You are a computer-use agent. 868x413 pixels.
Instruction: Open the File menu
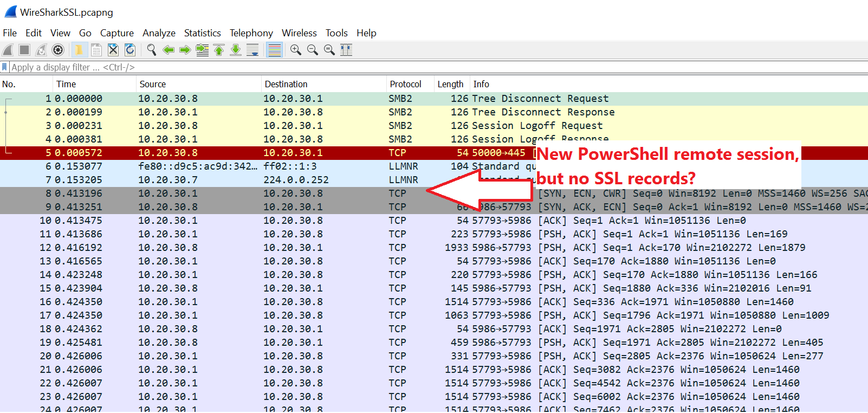point(10,33)
